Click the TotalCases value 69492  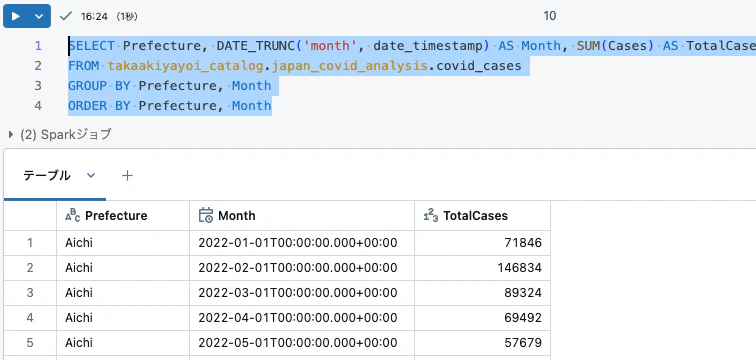click(x=482, y=318)
